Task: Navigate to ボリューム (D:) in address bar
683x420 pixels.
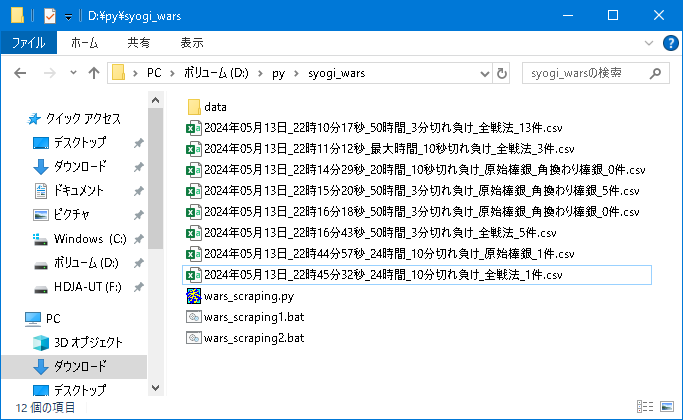Action: (x=216, y=73)
